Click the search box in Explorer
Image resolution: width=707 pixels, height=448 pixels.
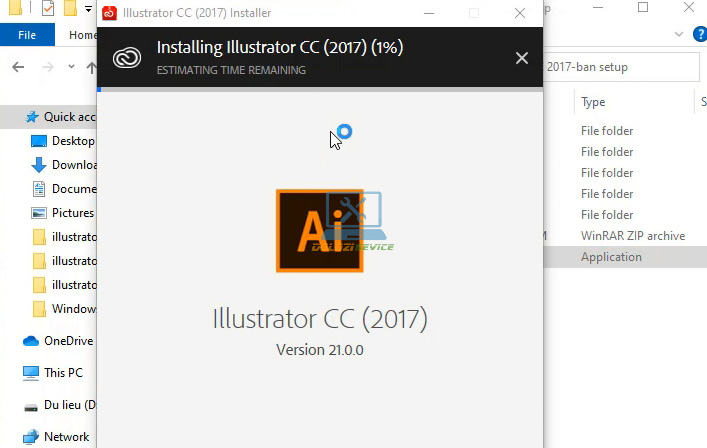click(621, 67)
